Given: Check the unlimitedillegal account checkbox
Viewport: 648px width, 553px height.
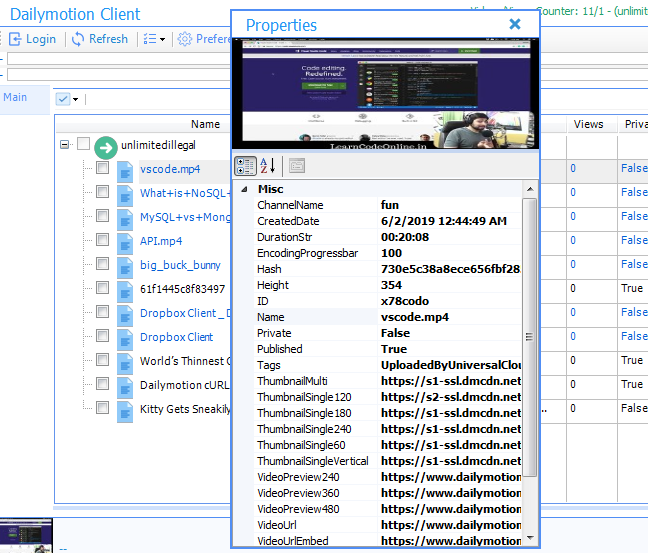Looking at the screenshot, I should [x=83, y=144].
